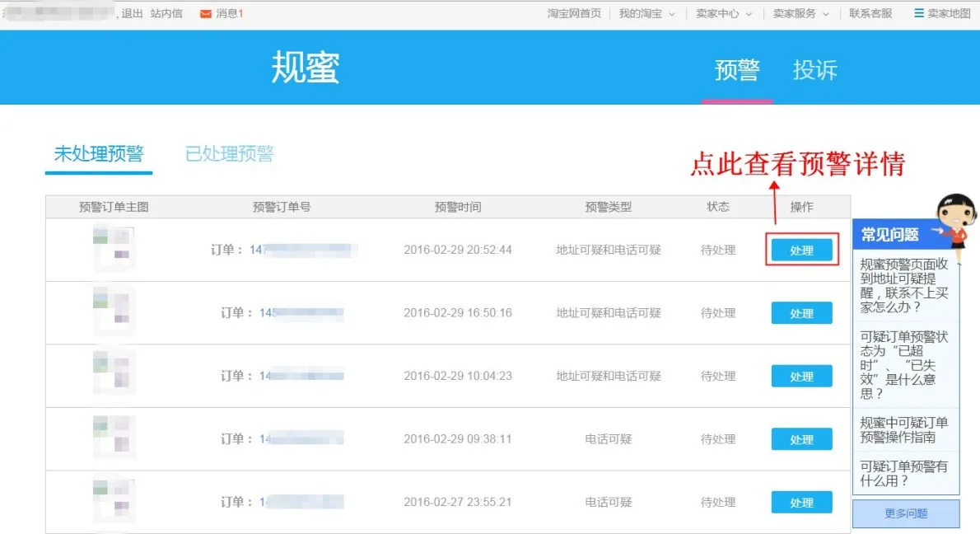The image size is (980, 534).
Task: Click the orange message envelope icon
Action: click(206, 13)
